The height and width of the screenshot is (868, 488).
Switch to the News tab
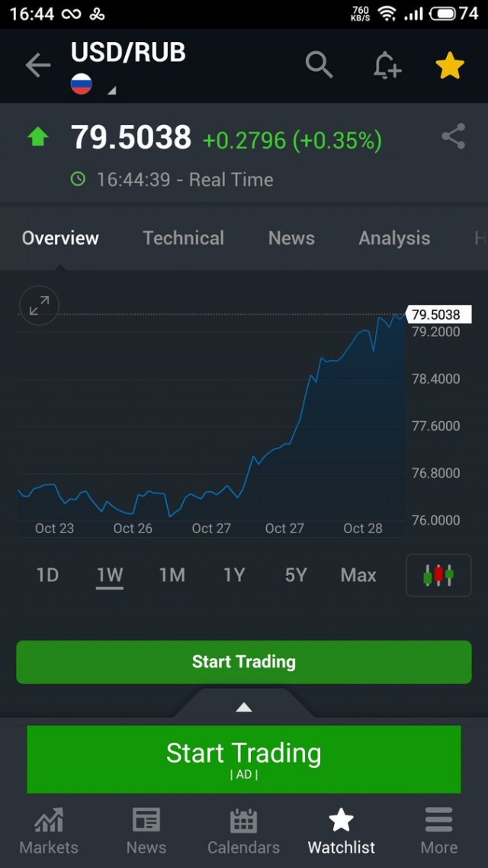291,238
